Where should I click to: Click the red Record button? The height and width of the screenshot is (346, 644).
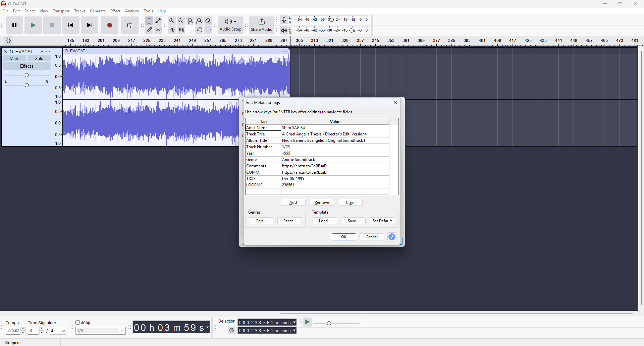click(110, 25)
